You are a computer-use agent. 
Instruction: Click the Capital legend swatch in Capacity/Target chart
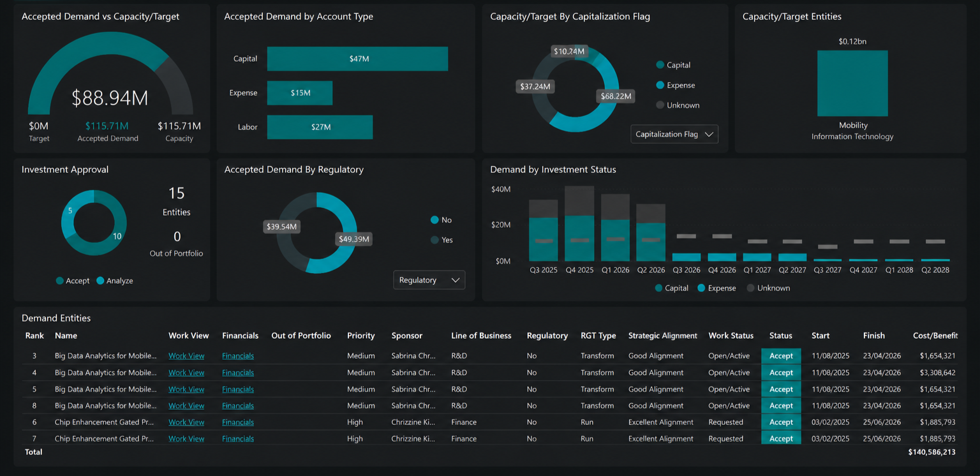coord(660,65)
